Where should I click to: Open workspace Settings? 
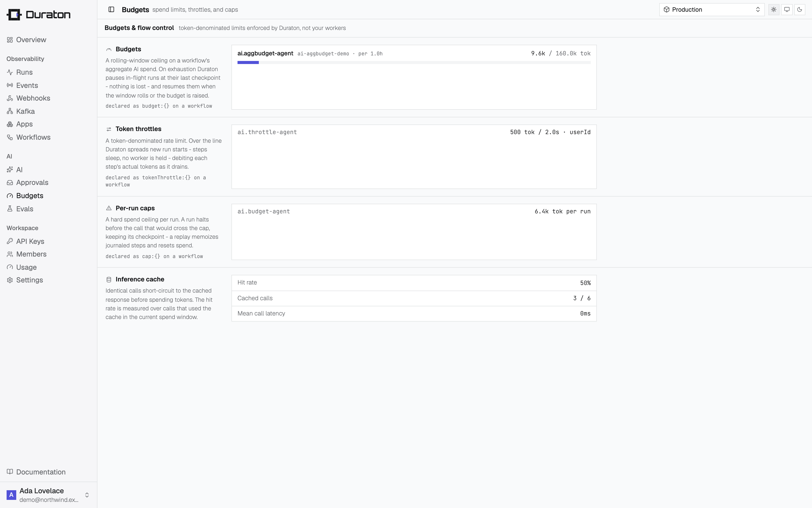(x=29, y=280)
